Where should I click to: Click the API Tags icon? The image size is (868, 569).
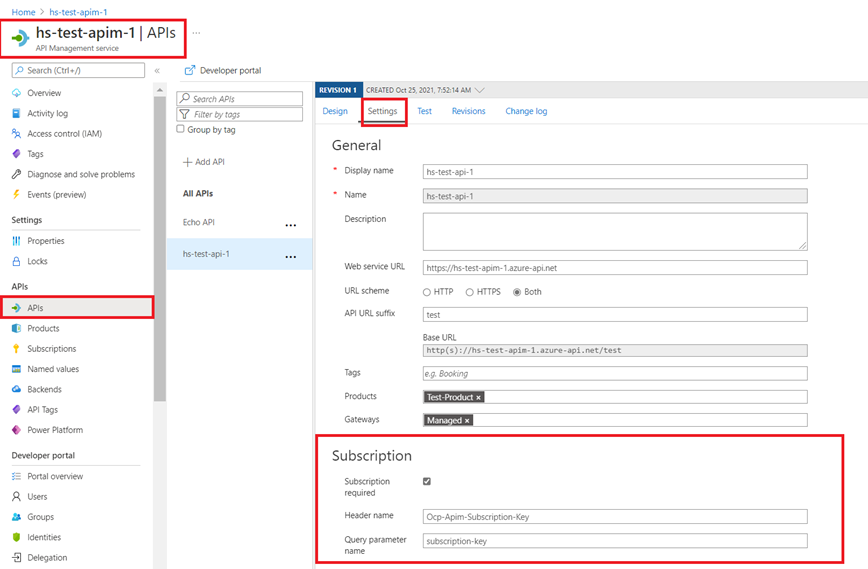click(17, 410)
